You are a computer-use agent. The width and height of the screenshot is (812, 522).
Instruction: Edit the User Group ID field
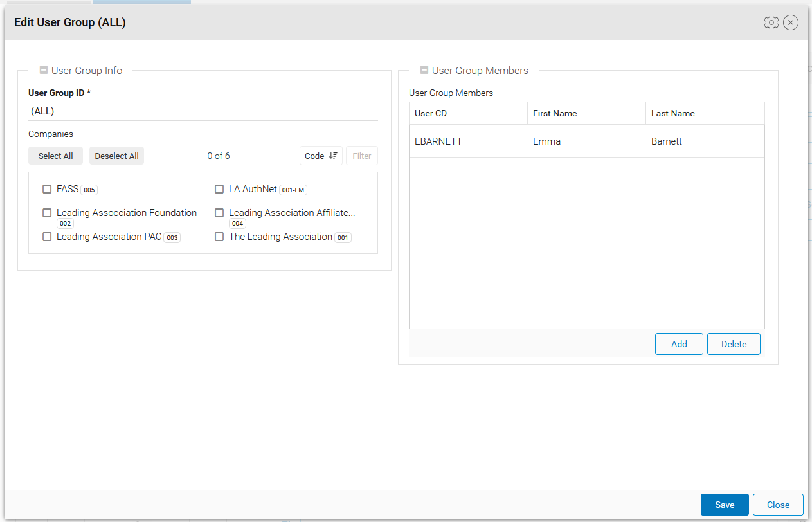click(203, 111)
